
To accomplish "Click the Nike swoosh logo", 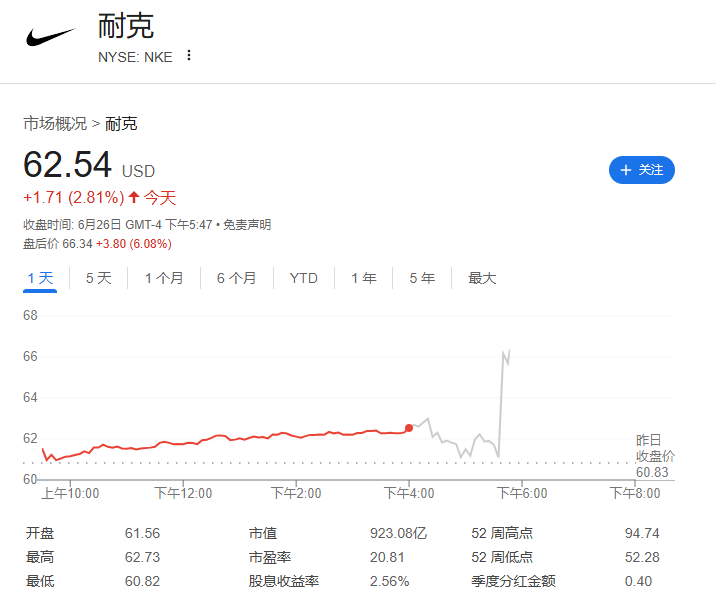I will 50,37.
